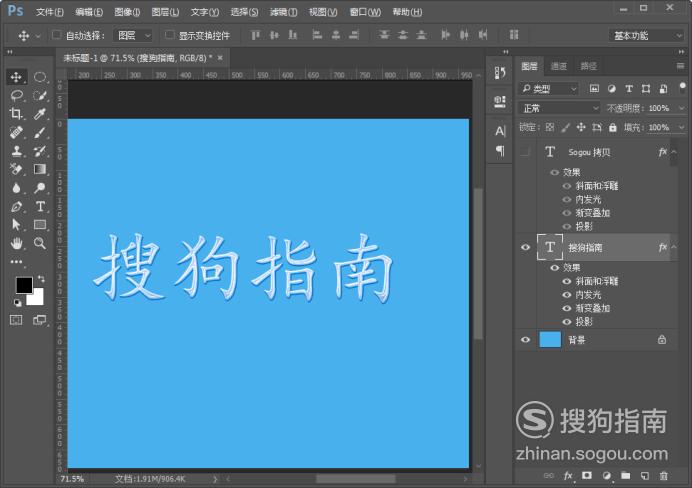The width and height of the screenshot is (692, 488).
Task: Select the Blur tool
Action: 16,188
